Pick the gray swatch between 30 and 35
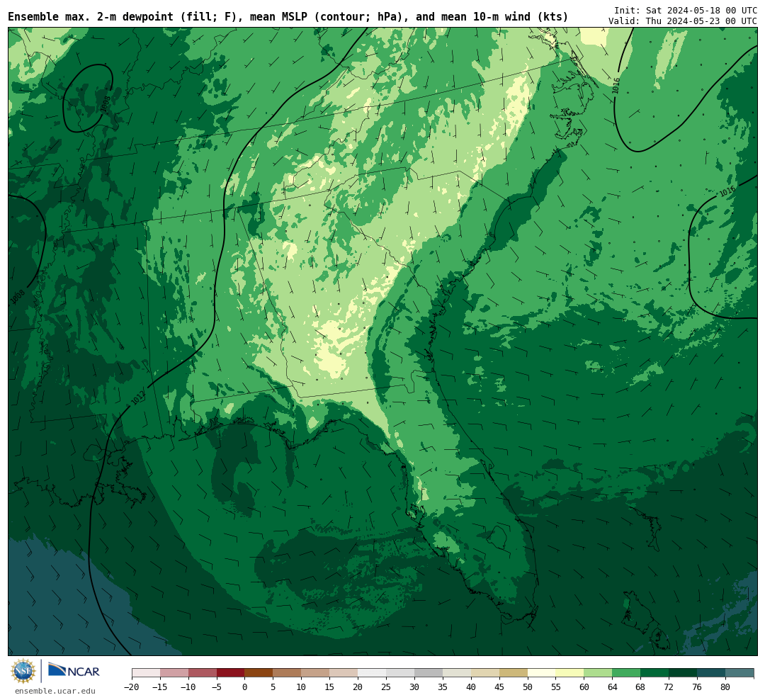This screenshot has height=700, width=765. tap(429, 673)
